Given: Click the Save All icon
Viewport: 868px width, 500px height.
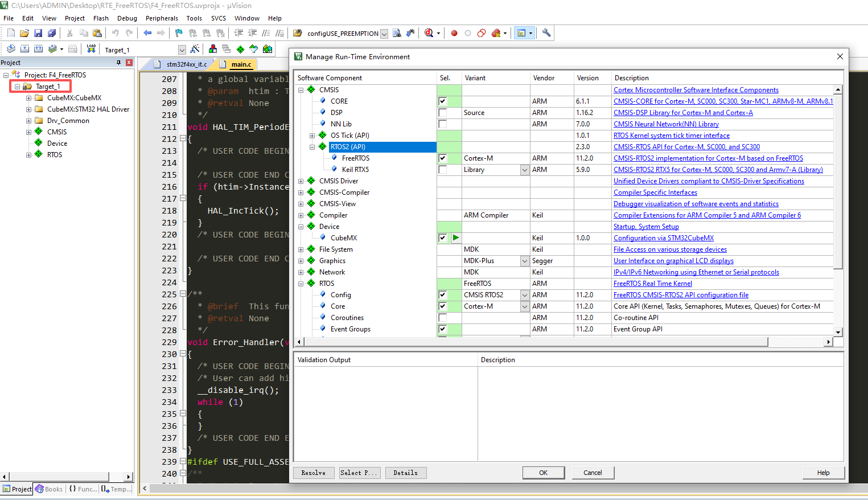Looking at the screenshot, I should (x=52, y=33).
